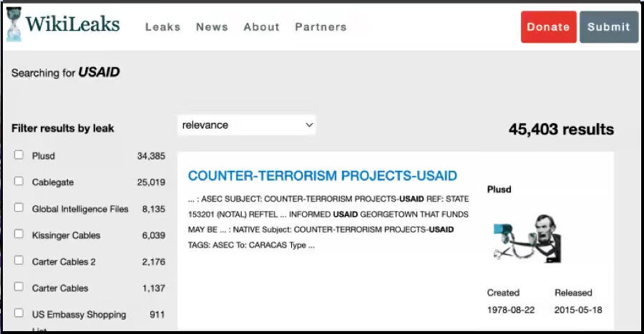The height and width of the screenshot is (334, 644).
Task: Click the Plusd label in result card
Action: click(499, 190)
